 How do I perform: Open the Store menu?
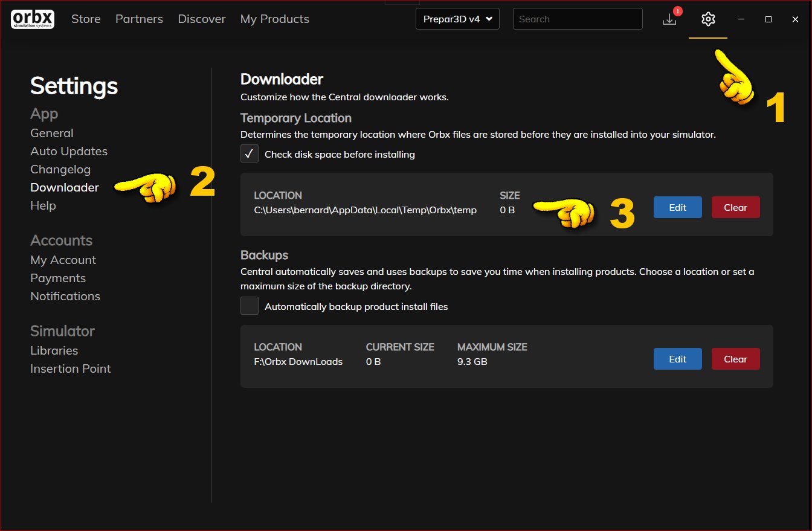[86, 19]
